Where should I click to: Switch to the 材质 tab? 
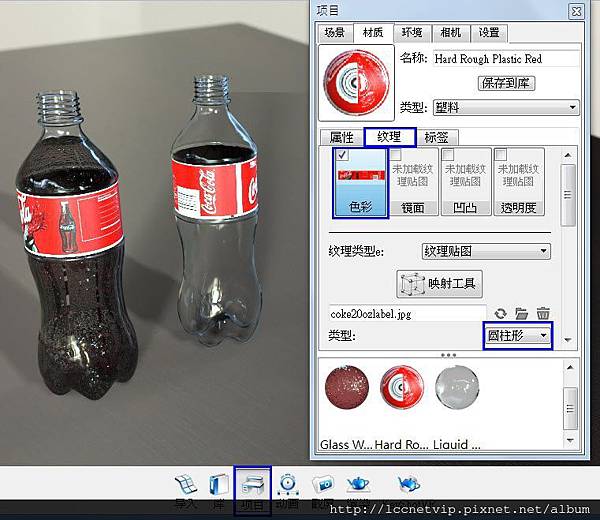373,33
